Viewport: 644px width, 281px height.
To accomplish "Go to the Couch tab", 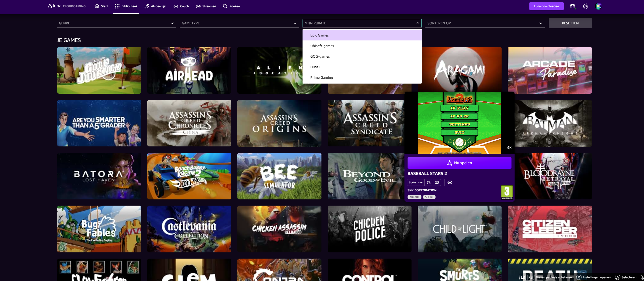I will click(181, 6).
